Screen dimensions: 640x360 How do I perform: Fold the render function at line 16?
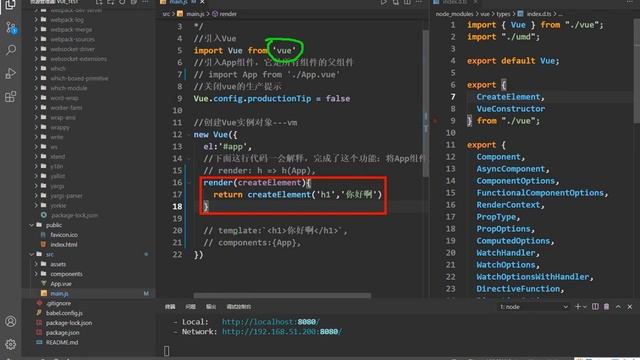(189, 182)
